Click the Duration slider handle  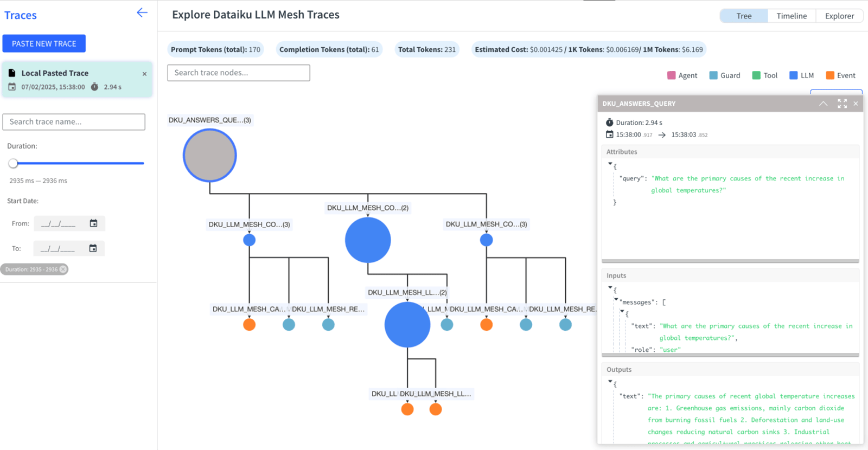point(14,163)
